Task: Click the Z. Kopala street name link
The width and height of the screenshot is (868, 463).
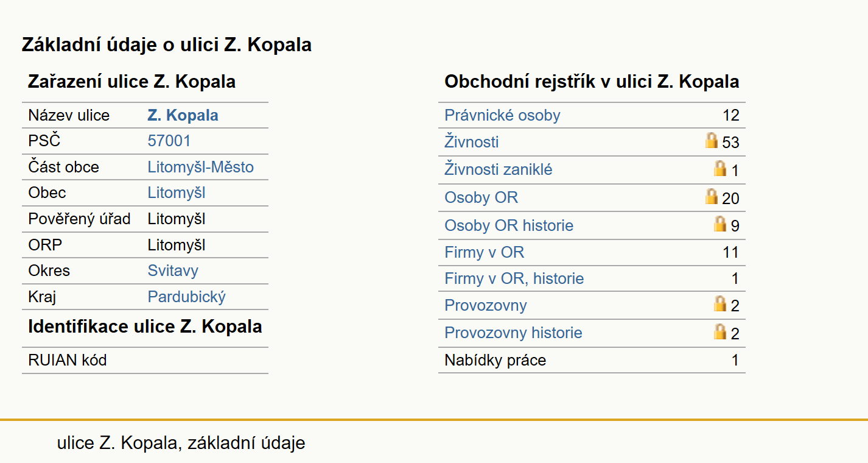Action: coord(183,115)
